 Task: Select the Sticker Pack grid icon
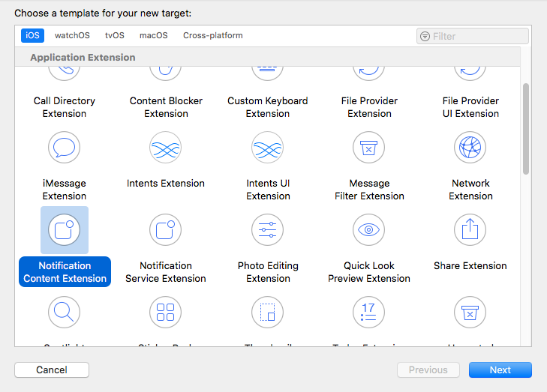click(166, 313)
